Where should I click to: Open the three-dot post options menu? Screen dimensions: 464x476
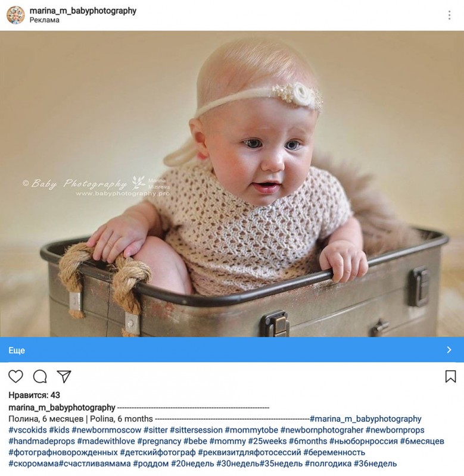pyautogui.click(x=449, y=15)
